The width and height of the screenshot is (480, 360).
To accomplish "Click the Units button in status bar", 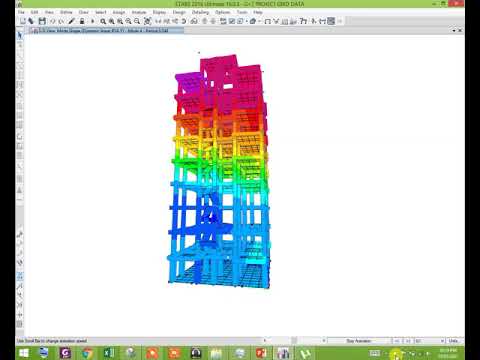I will click(x=453, y=341).
